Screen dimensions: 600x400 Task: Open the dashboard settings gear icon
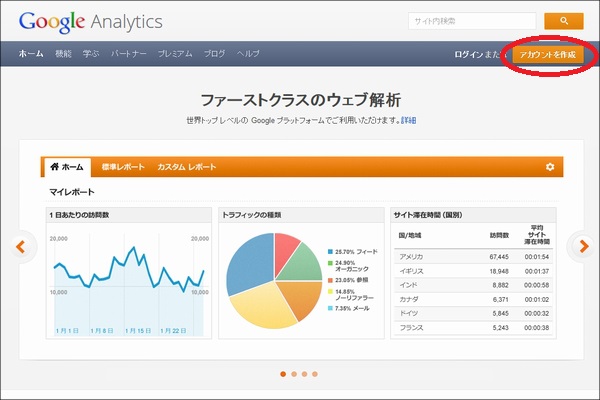550,167
